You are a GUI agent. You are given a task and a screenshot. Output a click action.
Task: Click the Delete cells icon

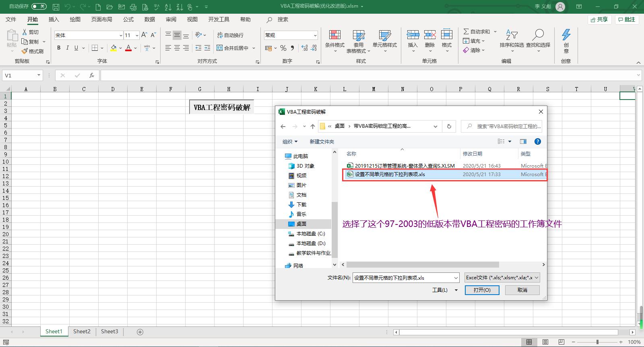pos(430,35)
